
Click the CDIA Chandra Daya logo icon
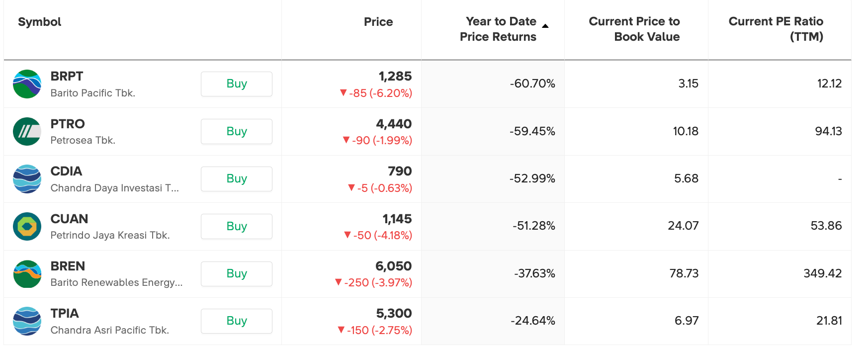pyautogui.click(x=27, y=179)
